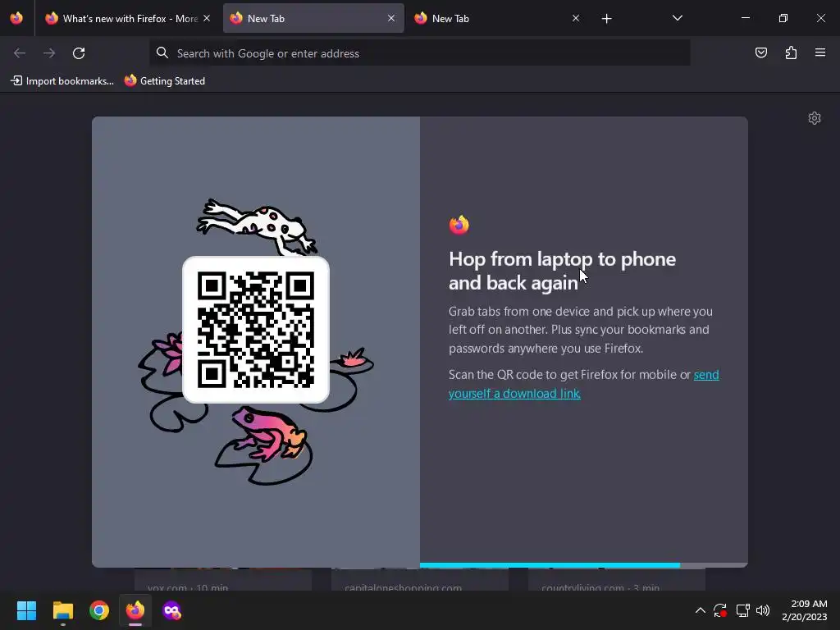Image resolution: width=840 pixels, height=630 pixels.
Task: Open volume speaker tray icon
Action: 763,610
